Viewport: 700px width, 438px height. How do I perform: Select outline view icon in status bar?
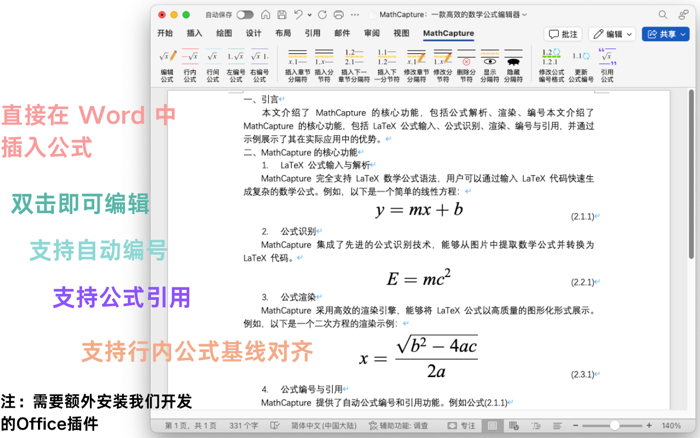pos(536,425)
